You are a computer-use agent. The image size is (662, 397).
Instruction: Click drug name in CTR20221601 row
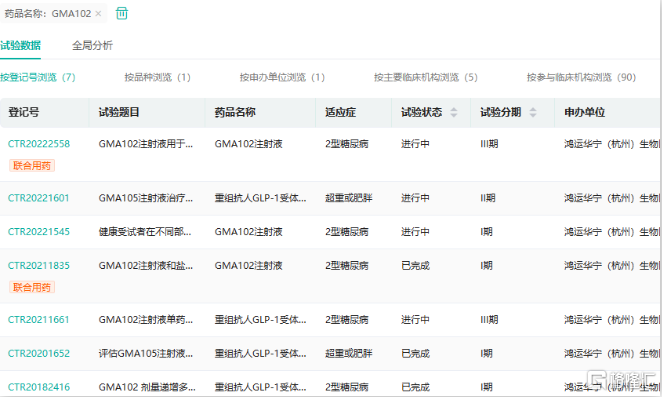[x=260, y=198]
